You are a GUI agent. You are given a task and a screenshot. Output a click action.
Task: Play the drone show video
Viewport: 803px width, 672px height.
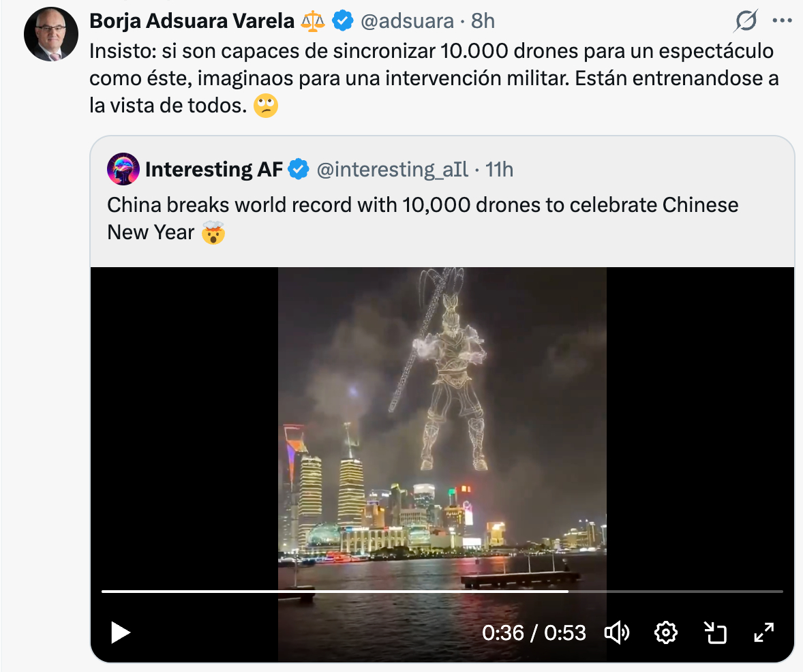click(121, 632)
